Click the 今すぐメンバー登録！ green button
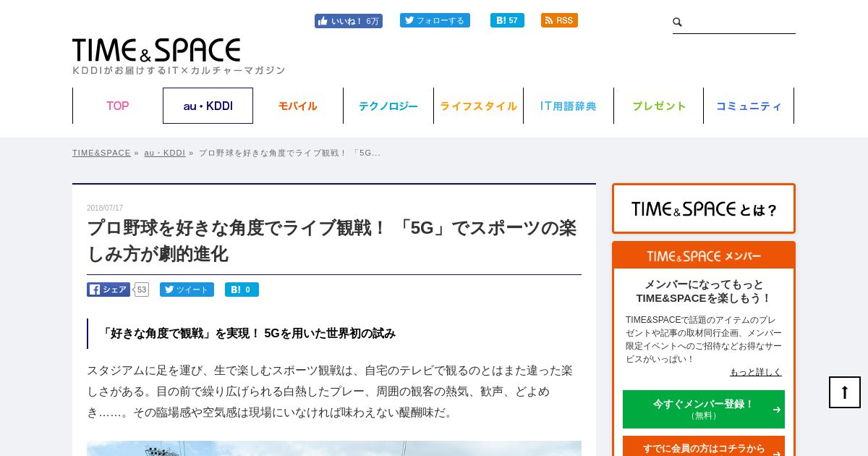 coord(704,409)
